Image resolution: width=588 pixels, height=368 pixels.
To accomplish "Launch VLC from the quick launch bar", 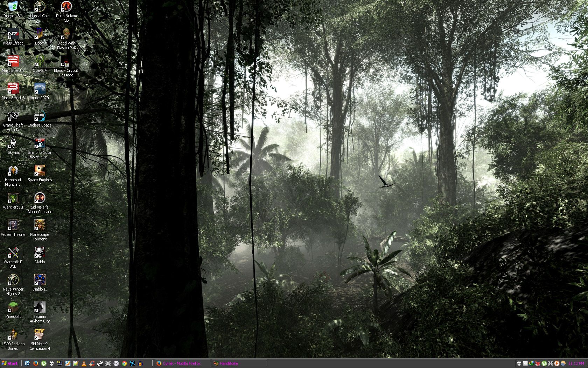I will [84, 363].
